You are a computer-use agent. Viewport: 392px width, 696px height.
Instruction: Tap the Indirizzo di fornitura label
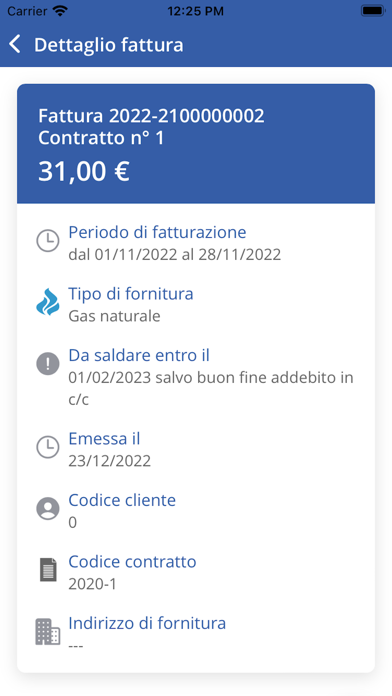(x=147, y=623)
